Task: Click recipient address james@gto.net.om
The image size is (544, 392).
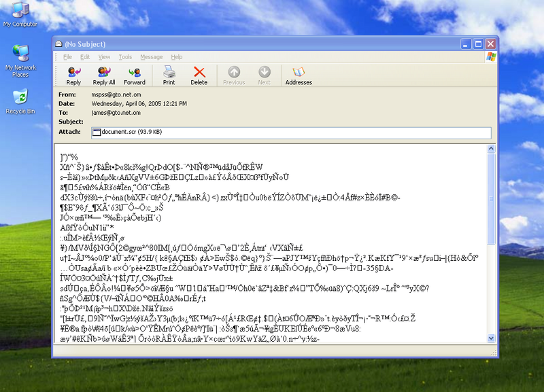Action: tap(116, 113)
